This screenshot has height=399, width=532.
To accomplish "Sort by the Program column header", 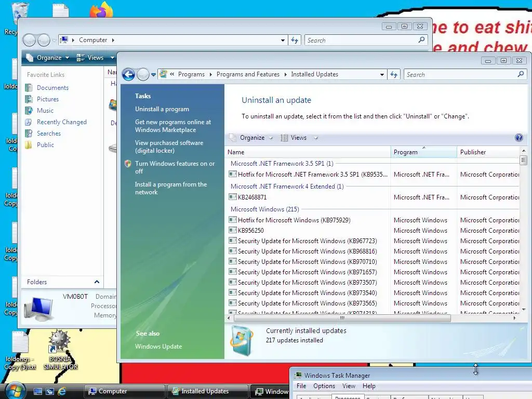I will click(x=424, y=152).
